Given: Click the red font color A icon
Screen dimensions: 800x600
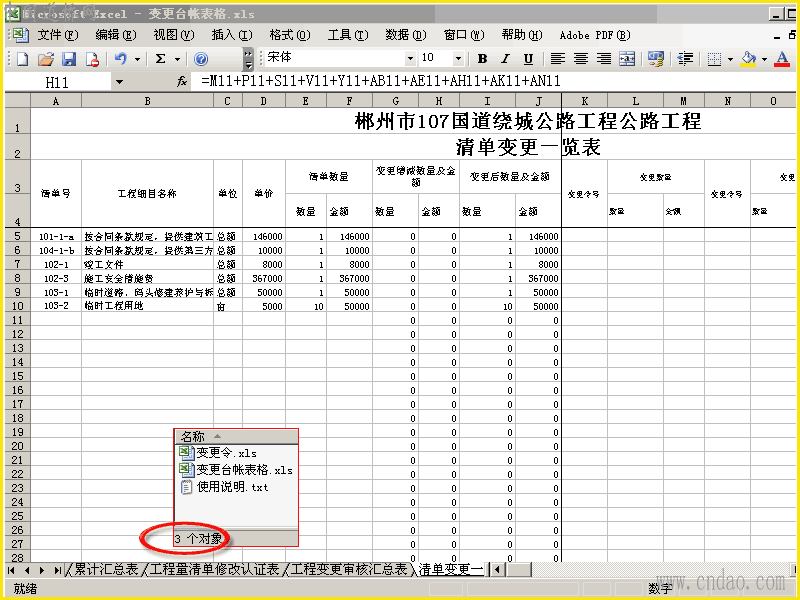Looking at the screenshot, I should 782,59.
